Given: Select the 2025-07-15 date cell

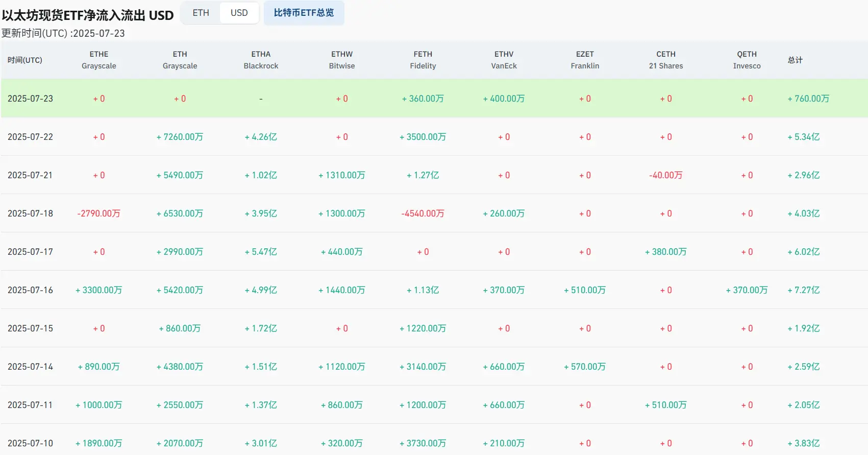Looking at the screenshot, I should 30,328.
